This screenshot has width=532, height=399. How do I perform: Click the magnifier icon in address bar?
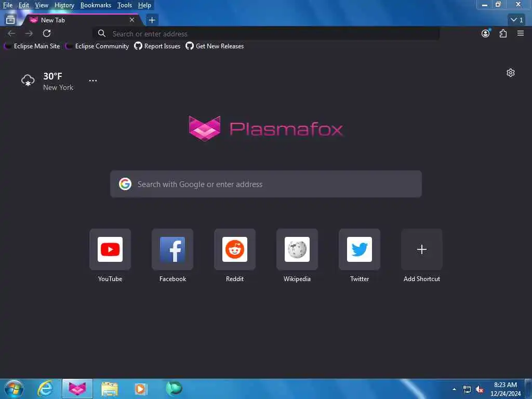(102, 33)
